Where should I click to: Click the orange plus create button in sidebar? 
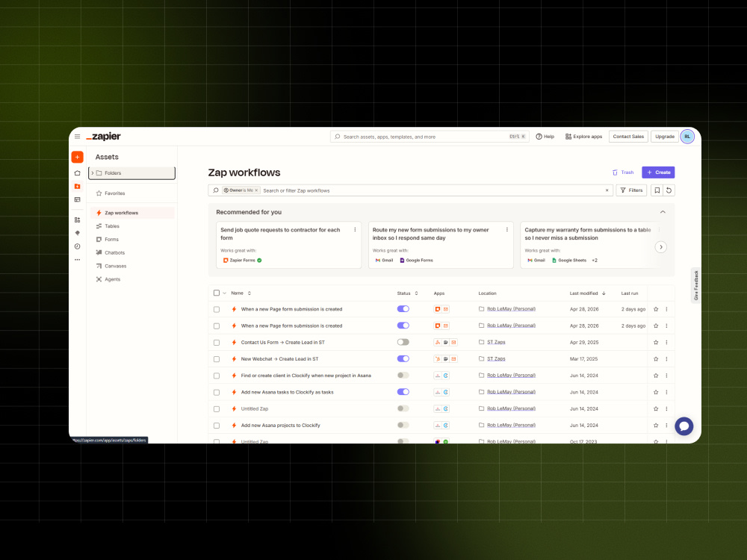(77, 157)
